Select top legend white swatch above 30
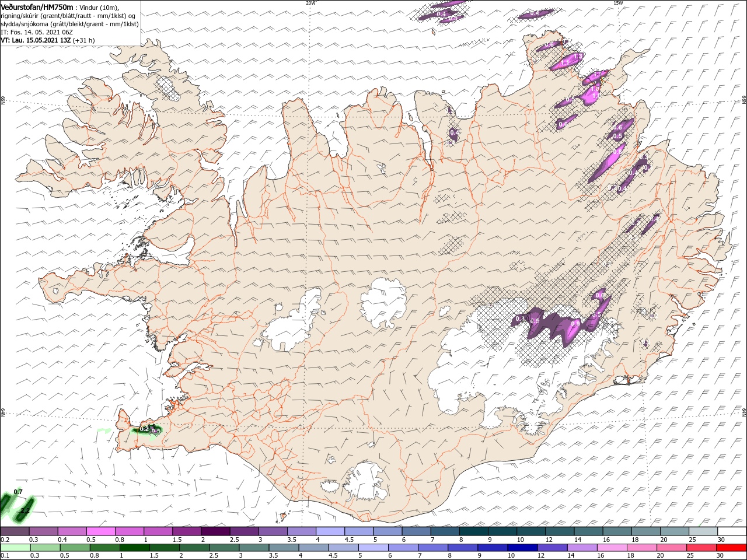The image size is (747, 560). (x=732, y=531)
